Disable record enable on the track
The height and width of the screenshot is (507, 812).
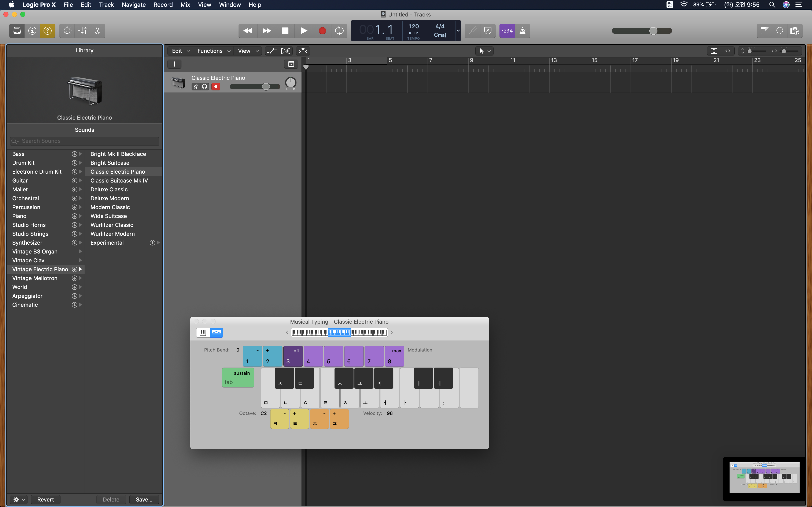tap(216, 87)
